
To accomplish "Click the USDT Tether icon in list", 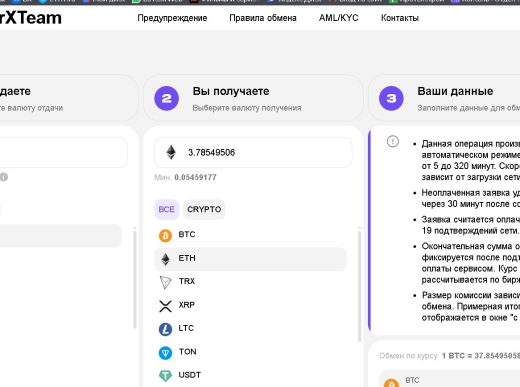I will pyautogui.click(x=165, y=376).
